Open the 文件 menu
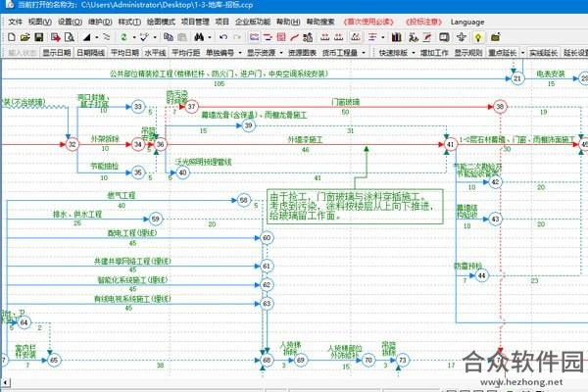 [16, 22]
